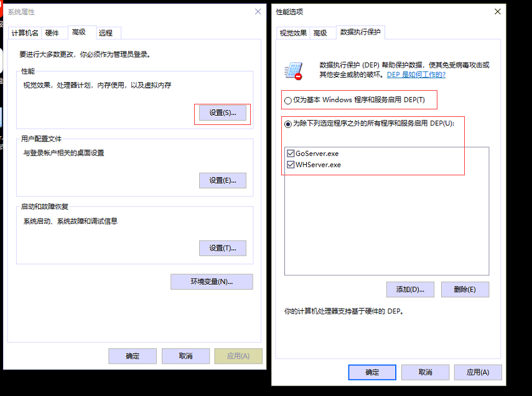Close the 性能选项 window

(498, 12)
